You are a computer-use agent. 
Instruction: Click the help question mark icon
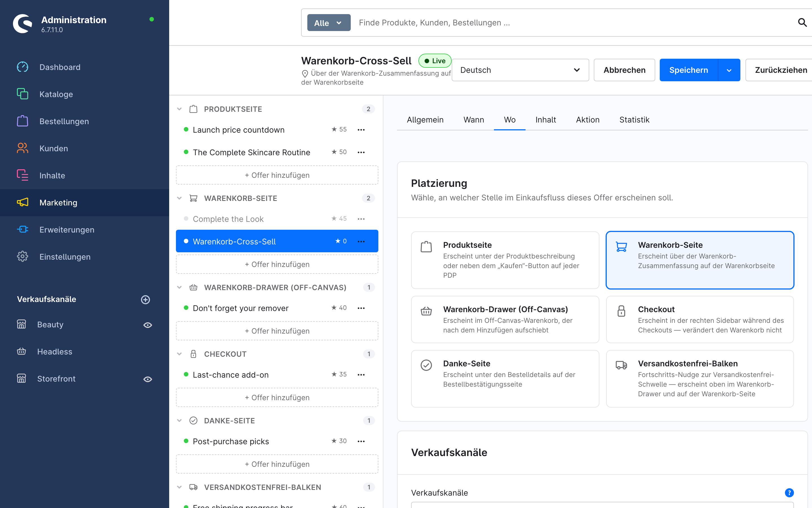[x=789, y=492]
